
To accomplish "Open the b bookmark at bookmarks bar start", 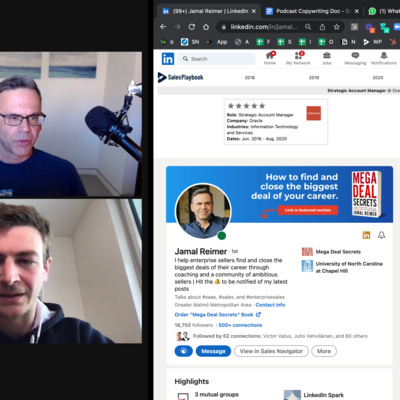I will pos(167,42).
